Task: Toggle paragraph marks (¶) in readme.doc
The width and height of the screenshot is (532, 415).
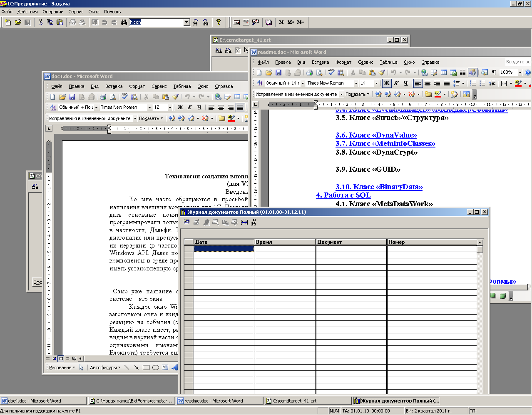Action: (x=494, y=72)
